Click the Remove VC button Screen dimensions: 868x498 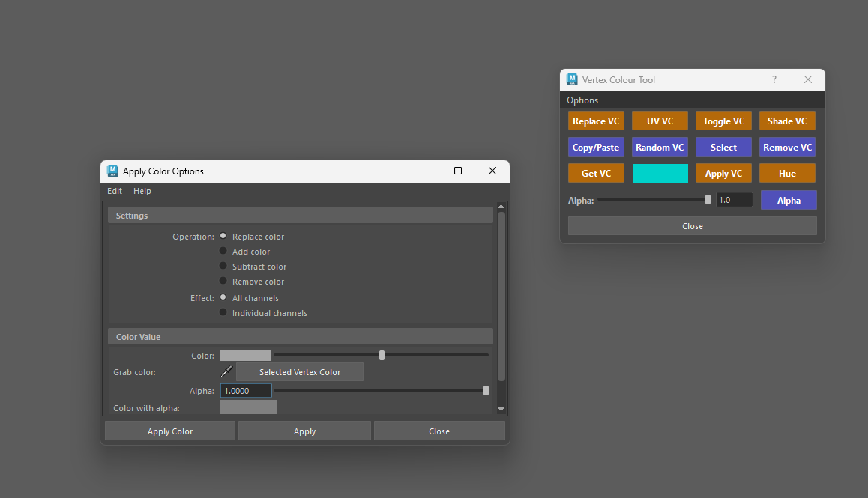(x=787, y=148)
